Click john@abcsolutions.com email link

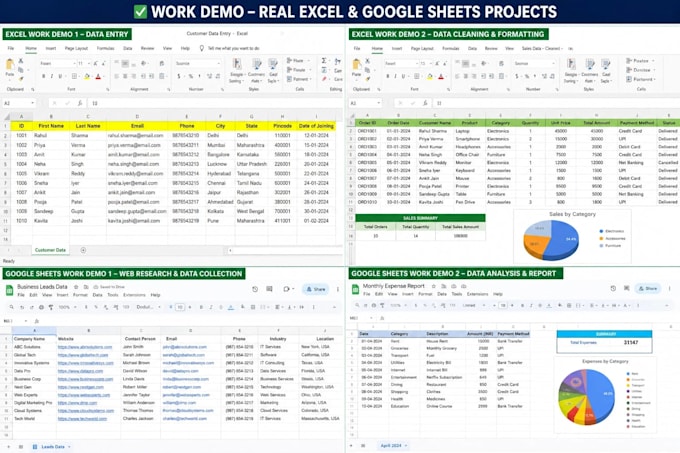tap(185, 347)
